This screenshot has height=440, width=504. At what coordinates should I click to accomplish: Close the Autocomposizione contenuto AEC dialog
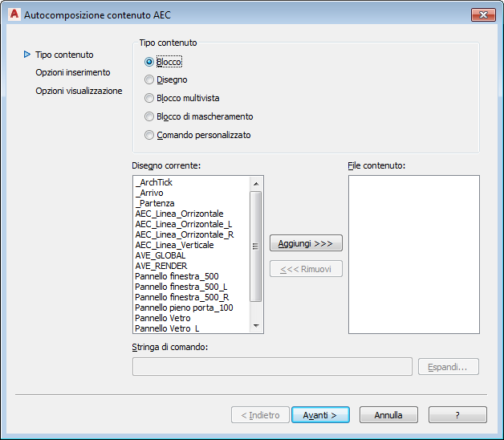[483, 14]
